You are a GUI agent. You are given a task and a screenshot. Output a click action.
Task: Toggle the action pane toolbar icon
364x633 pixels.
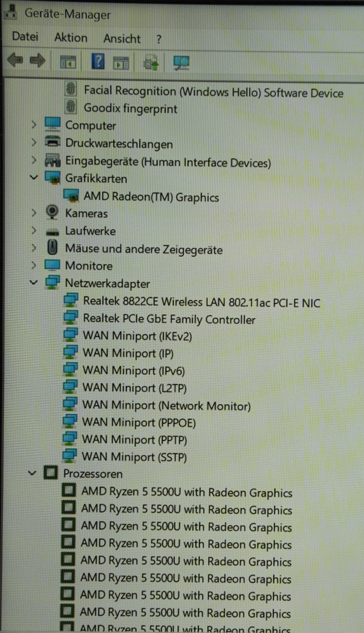pyautogui.click(x=121, y=63)
